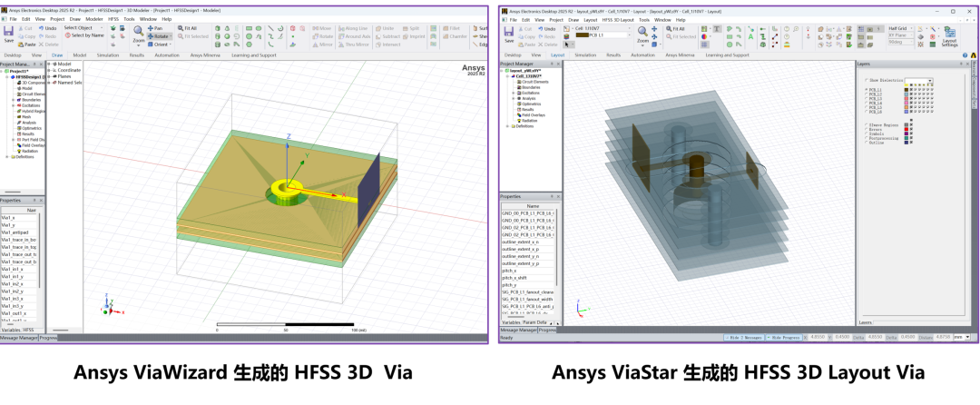Open Half Grid dropdown in Layout toolbar
This screenshot has height=405, width=980.
(901, 28)
